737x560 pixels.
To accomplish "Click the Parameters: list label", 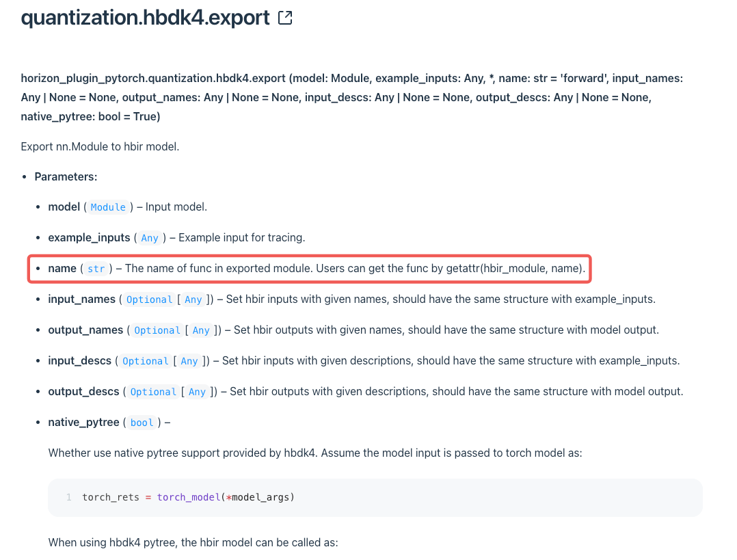I will [66, 176].
